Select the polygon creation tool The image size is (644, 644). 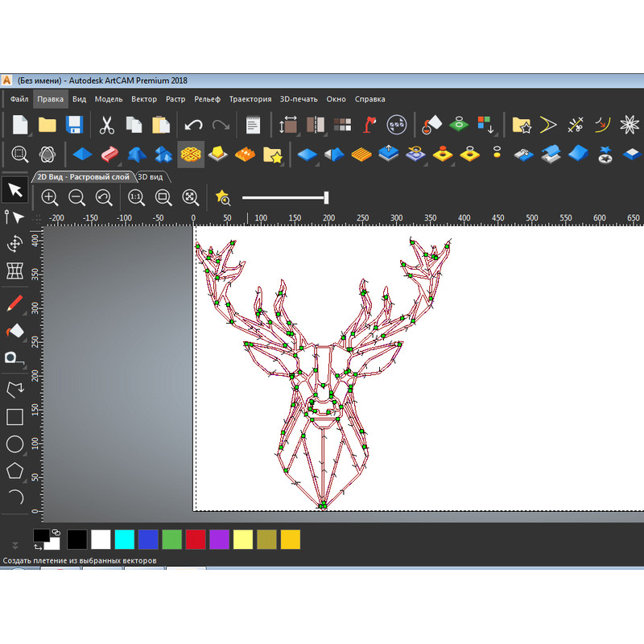pyautogui.click(x=14, y=469)
